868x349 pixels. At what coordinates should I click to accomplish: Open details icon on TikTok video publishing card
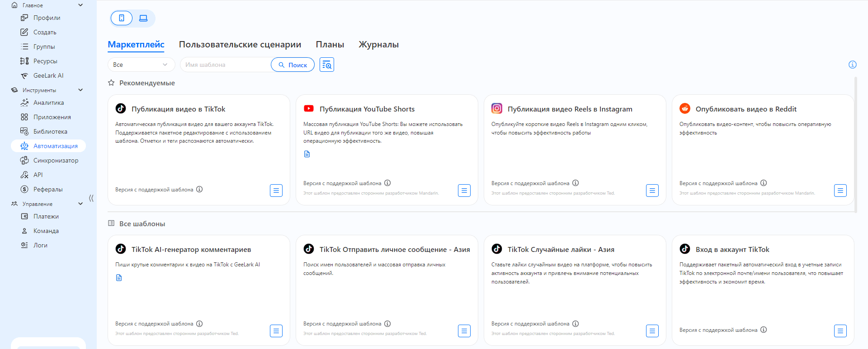click(276, 191)
